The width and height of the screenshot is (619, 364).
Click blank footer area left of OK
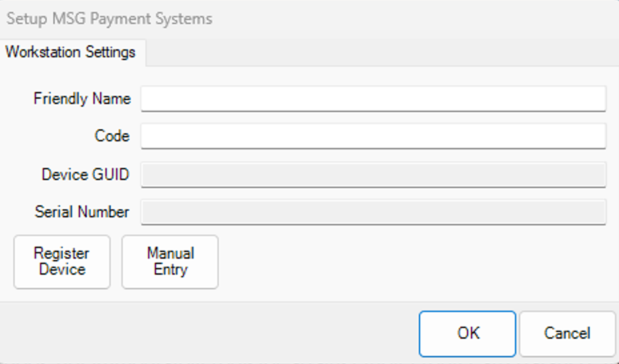[200, 333]
